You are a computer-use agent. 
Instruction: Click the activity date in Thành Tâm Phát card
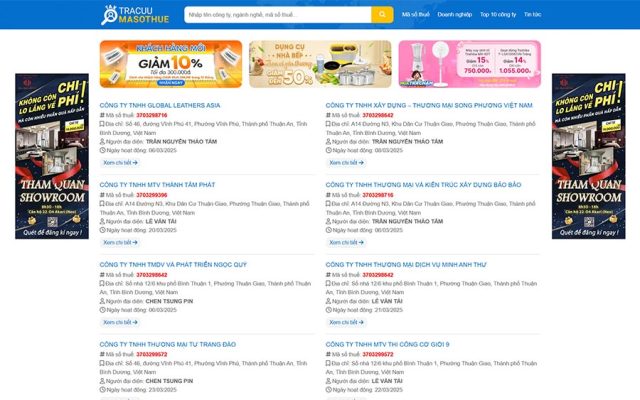pyautogui.click(x=162, y=230)
